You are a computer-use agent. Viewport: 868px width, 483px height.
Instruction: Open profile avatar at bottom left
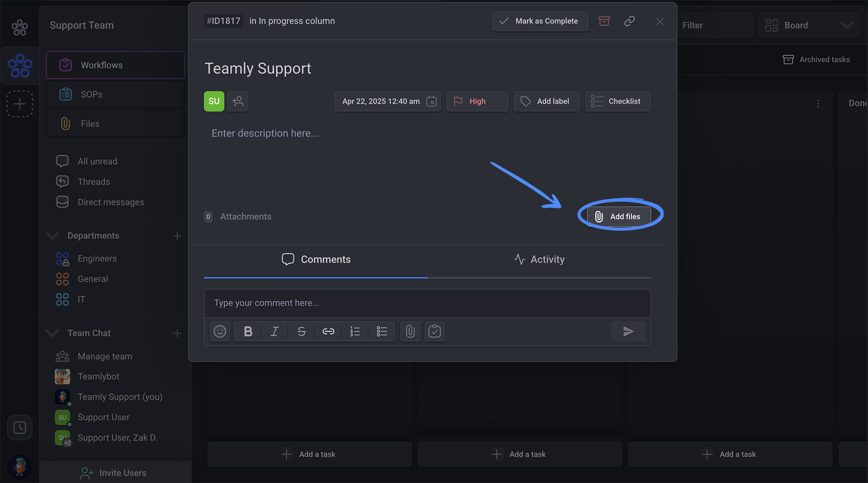[x=20, y=467]
